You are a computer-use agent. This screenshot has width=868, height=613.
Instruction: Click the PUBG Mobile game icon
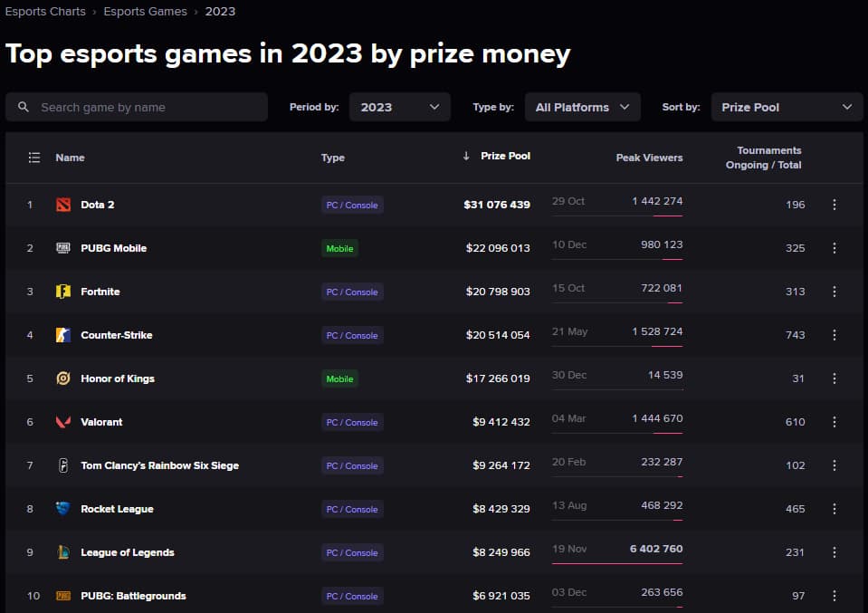62,248
